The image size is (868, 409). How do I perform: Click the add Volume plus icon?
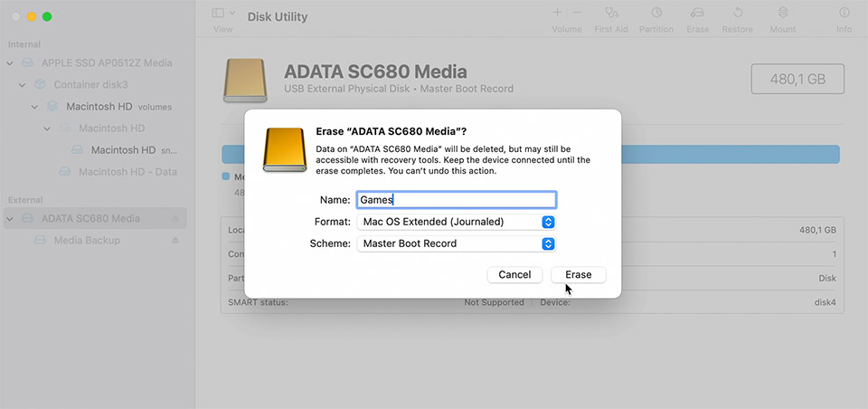coord(558,12)
